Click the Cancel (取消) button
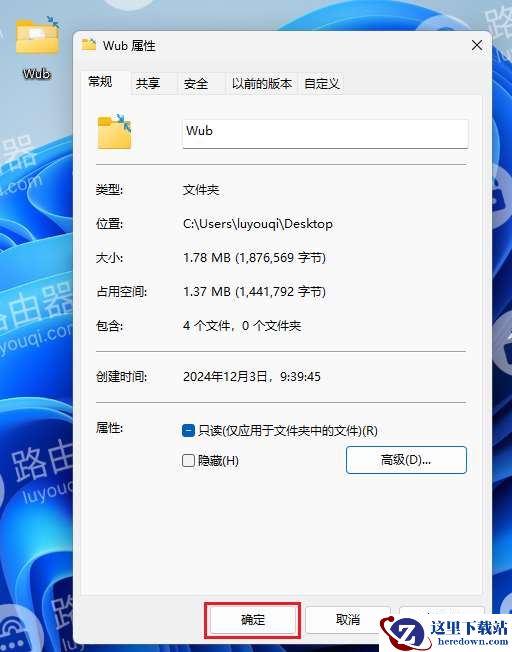This screenshot has height=652, width=512. tap(348, 620)
